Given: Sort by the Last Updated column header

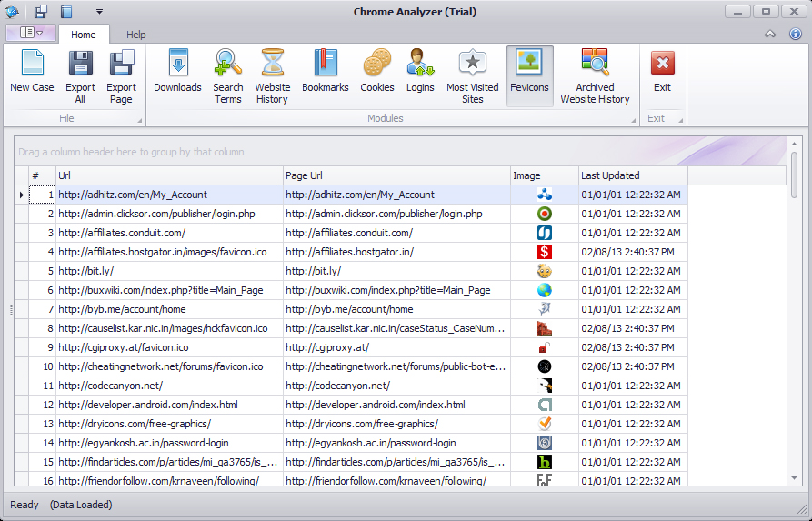Looking at the screenshot, I should pyautogui.click(x=633, y=175).
